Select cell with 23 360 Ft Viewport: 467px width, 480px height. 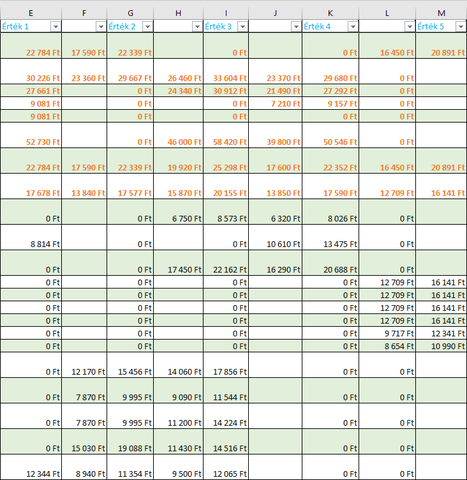[x=84, y=71]
